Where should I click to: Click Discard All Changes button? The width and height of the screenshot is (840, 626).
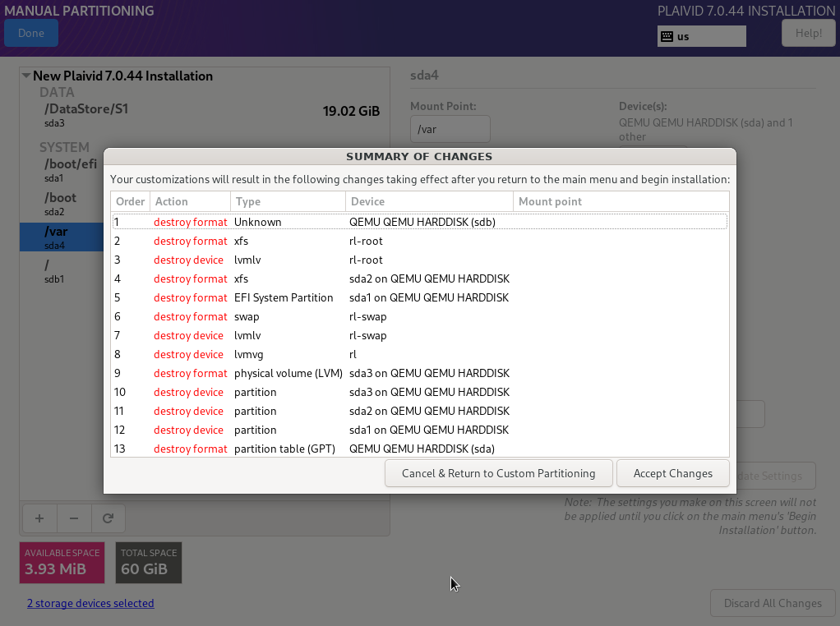pyautogui.click(x=773, y=604)
